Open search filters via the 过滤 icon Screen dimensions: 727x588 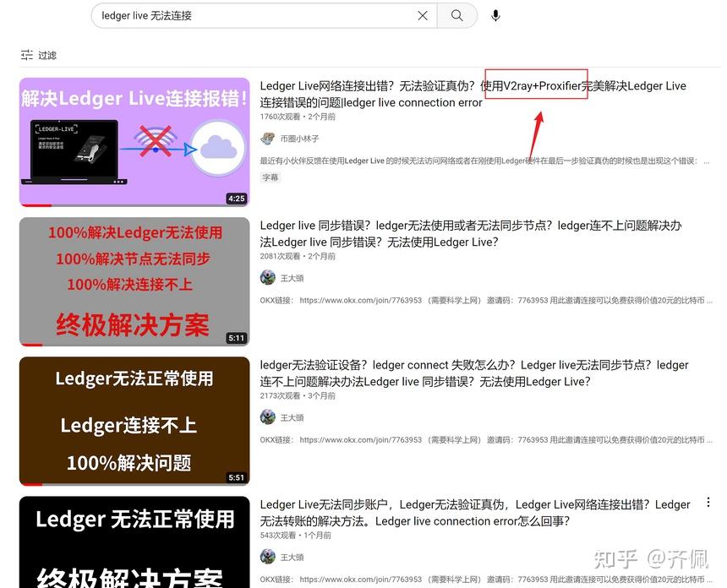tap(25, 53)
